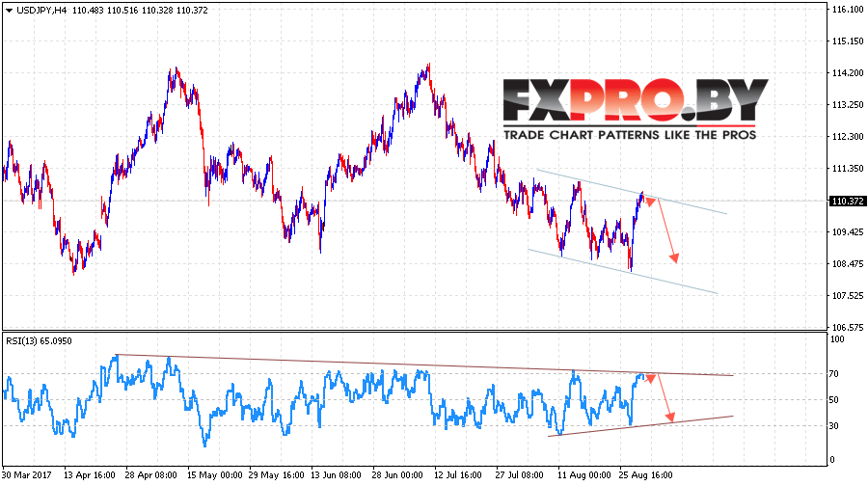
Task: Click the RSI axis level 70
Action: click(833, 373)
